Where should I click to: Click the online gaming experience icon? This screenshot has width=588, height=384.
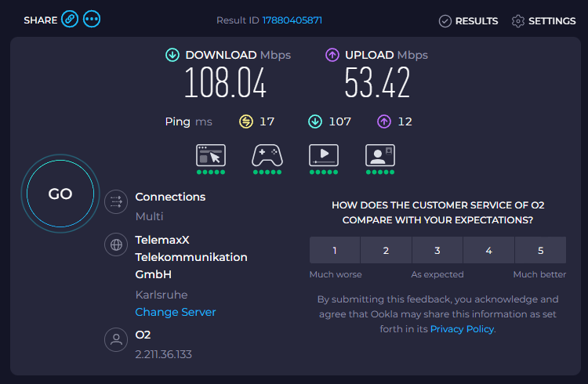(267, 155)
